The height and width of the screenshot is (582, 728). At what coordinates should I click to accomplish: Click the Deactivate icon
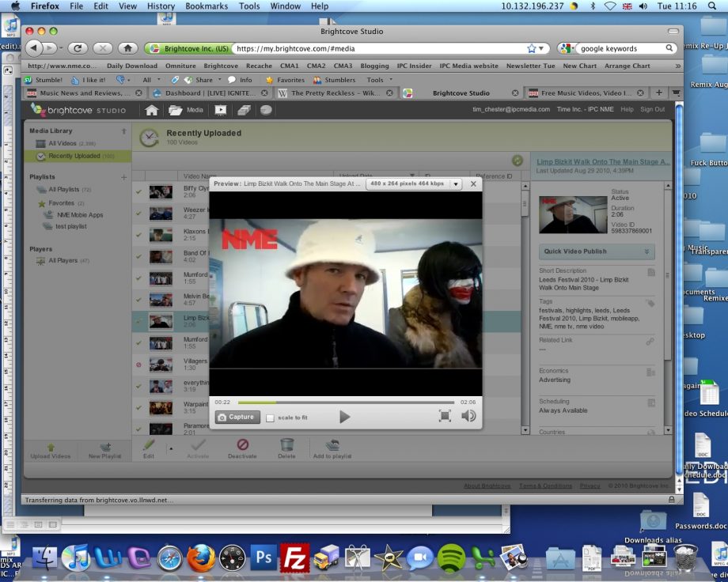tap(242, 444)
